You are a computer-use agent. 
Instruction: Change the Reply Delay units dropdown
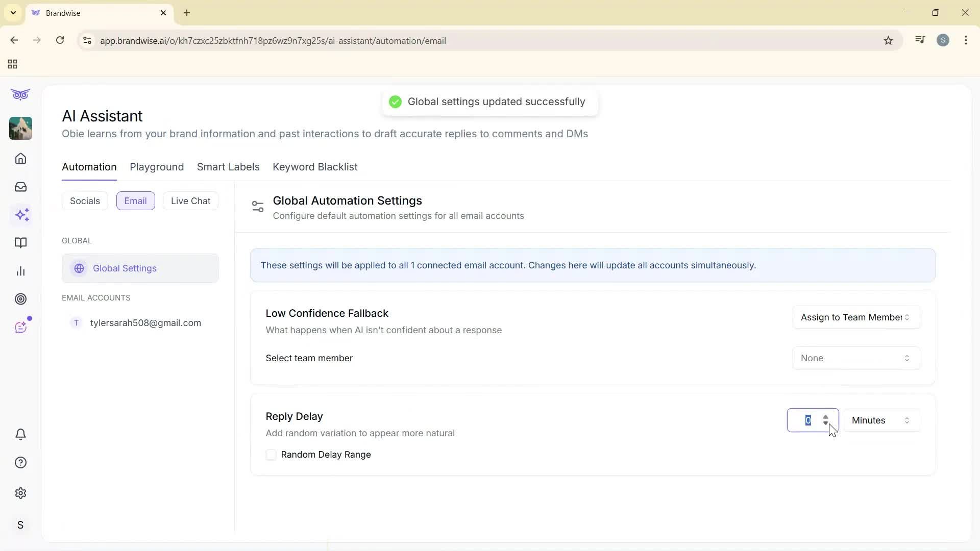click(881, 420)
